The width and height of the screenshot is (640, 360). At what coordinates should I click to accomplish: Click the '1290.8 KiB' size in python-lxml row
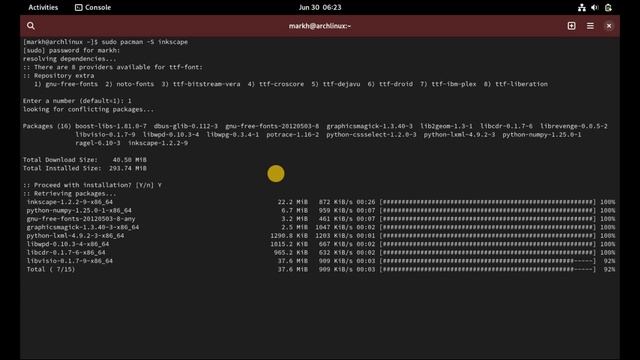289,236
